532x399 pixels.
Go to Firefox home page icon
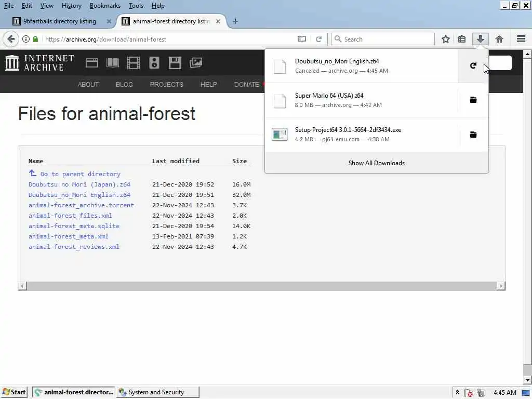pos(499,39)
